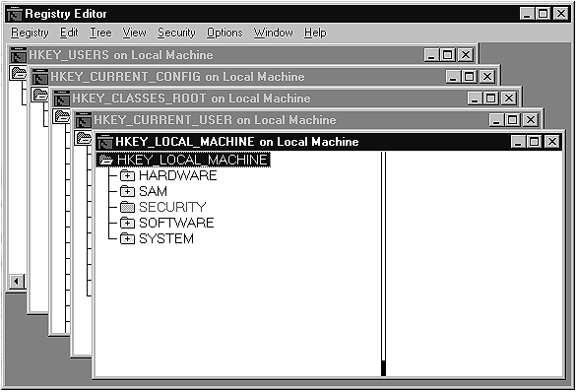
Task: Expand the SAM key folder
Action: click(127, 191)
